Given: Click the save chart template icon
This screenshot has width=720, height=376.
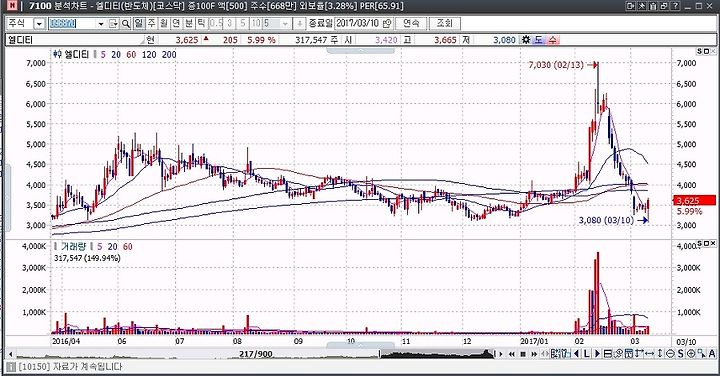Looking at the screenshot, I should (x=628, y=354).
